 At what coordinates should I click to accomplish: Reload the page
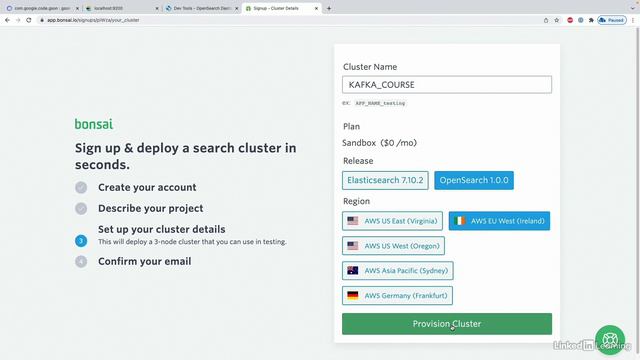[29, 20]
